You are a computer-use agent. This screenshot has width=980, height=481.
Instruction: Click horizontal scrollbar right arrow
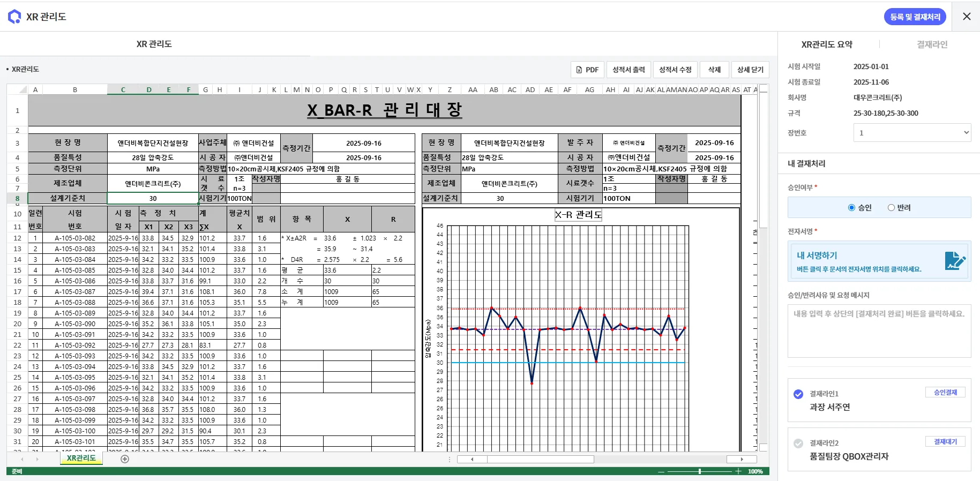point(742,459)
